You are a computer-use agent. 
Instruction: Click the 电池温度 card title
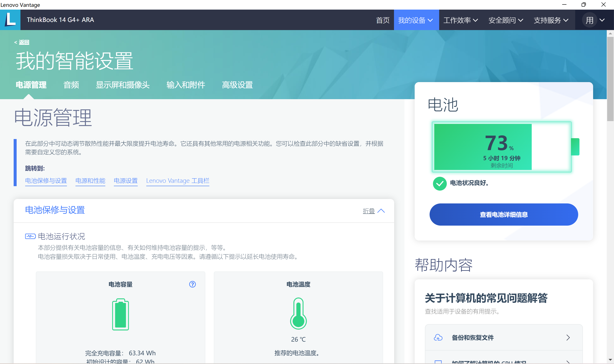point(298,284)
